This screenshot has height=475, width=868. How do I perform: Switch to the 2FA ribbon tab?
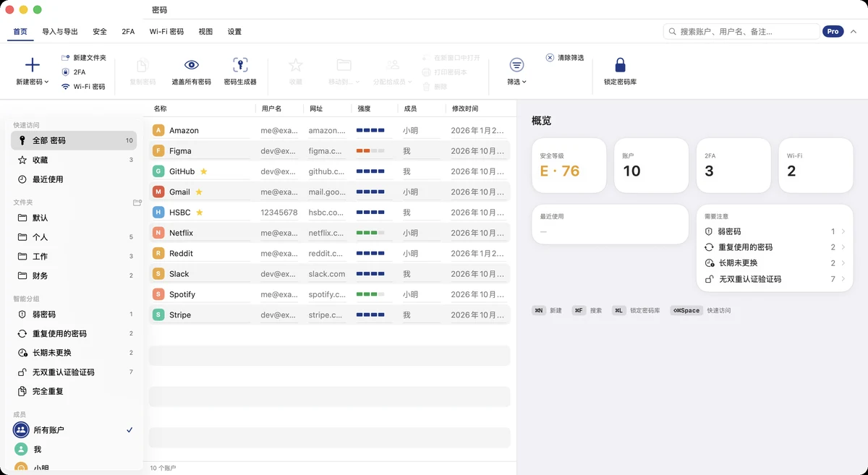(128, 32)
